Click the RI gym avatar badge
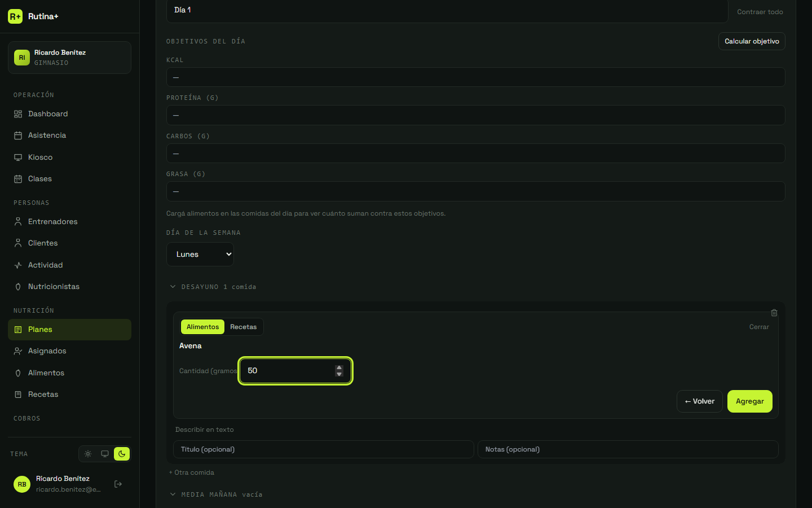This screenshot has height=508, width=812. click(x=22, y=58)
